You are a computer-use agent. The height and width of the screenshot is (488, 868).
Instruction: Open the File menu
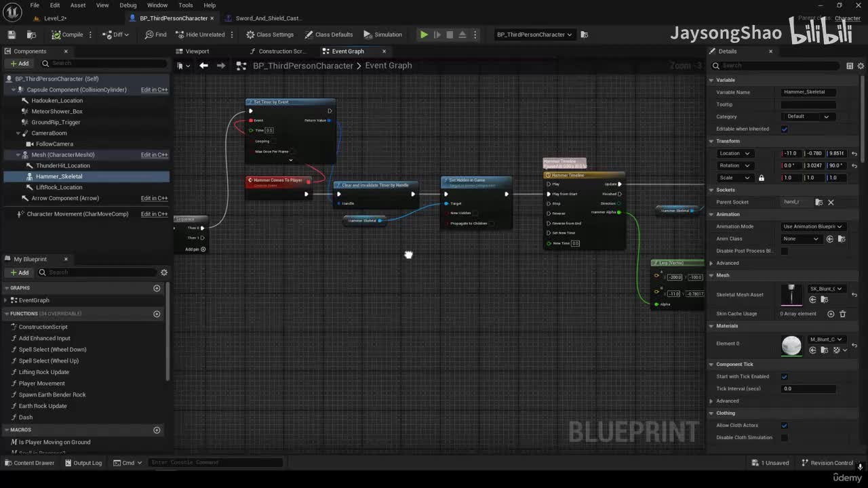tap(35, 5)
